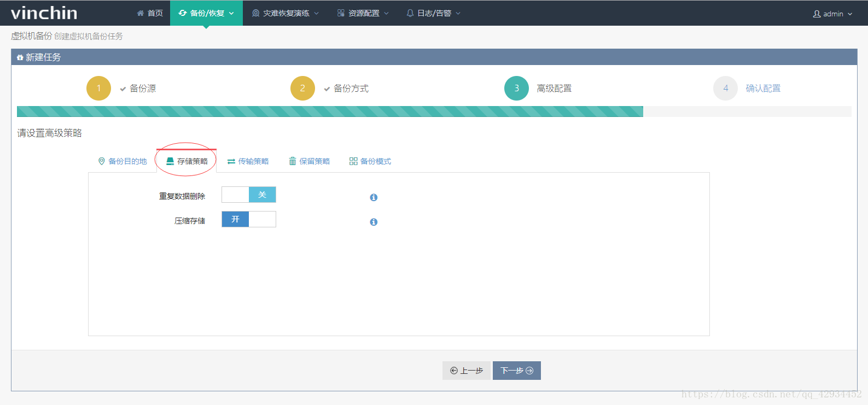Click the grid icon on 备份模式 tab
The height and width of the screenshot is (405, 868).
pyautogui.click(x=353, y=161)
